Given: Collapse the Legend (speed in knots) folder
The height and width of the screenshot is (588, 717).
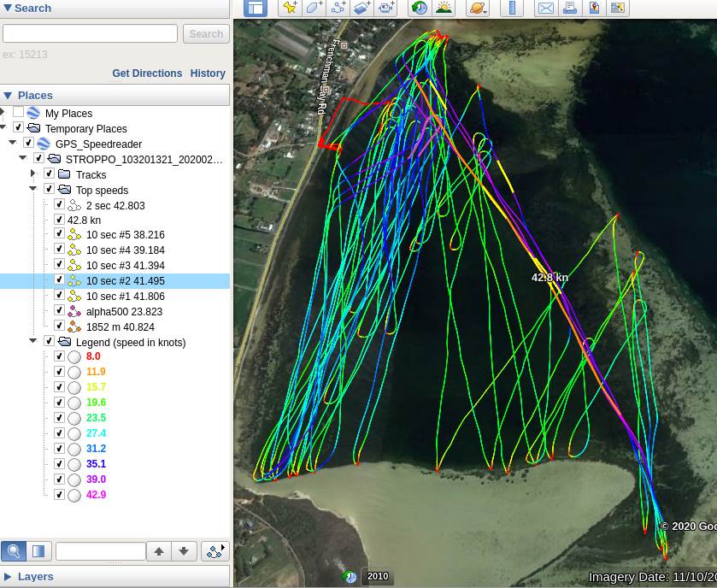Looking at the screenshot, I should 34,342.
